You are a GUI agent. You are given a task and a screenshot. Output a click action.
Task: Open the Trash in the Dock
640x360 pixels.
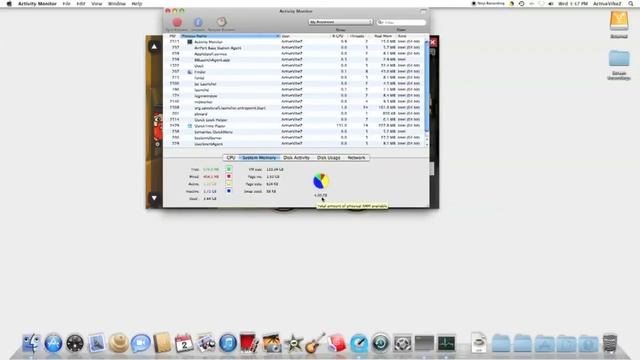pyautogui.click(x=610, y=343)
